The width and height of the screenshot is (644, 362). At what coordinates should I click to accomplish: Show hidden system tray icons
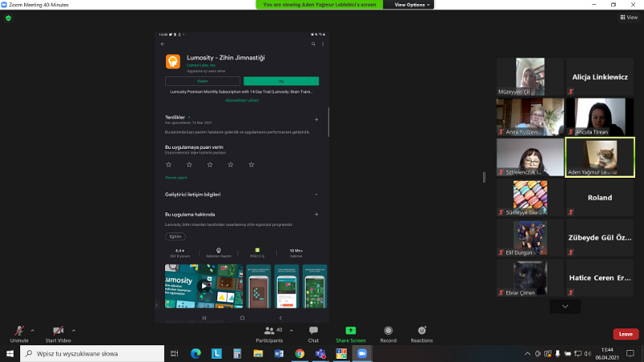pos(527,353)
